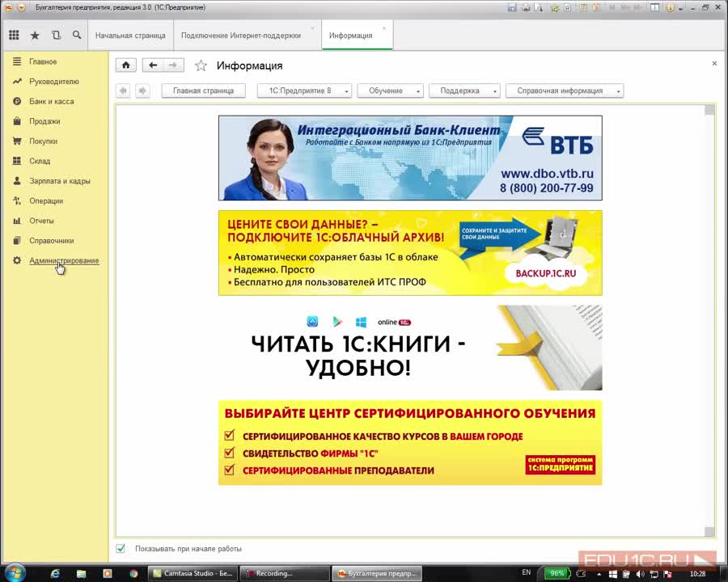This screenshot has height=582, width=728.
Task: Click the Главная страница button
Action: pos(203,91)
